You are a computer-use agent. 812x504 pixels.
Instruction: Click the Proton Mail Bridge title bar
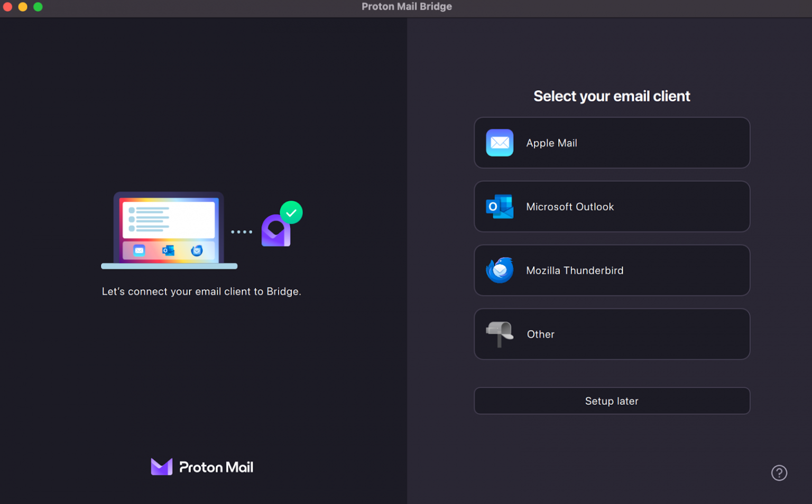[407, 6]
